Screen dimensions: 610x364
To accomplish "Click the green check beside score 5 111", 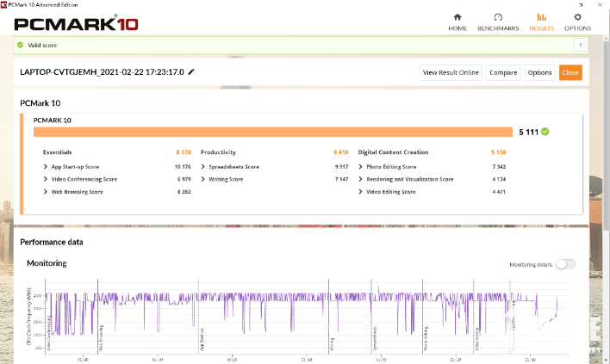I will click(545, 132).
